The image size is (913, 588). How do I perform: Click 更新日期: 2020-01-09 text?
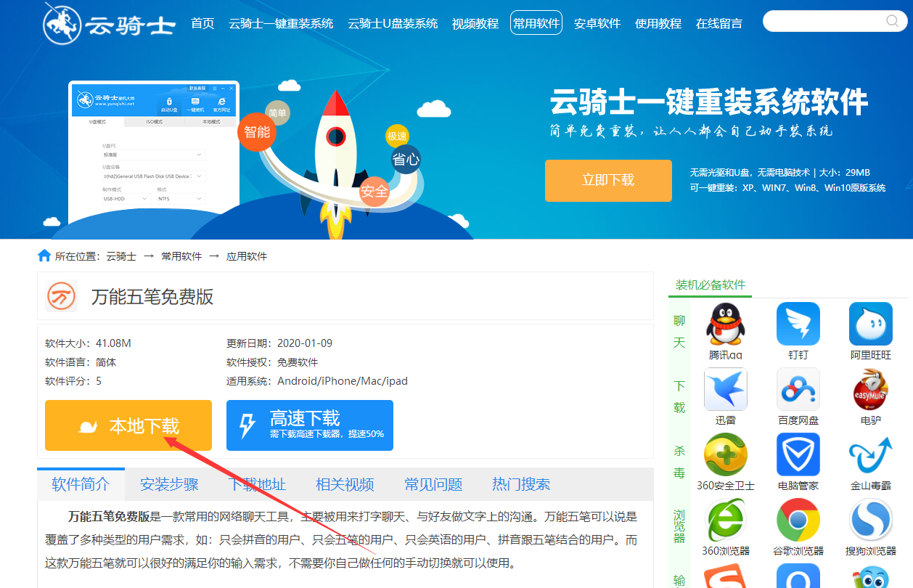pyautogui.click(x=279, y=343)
